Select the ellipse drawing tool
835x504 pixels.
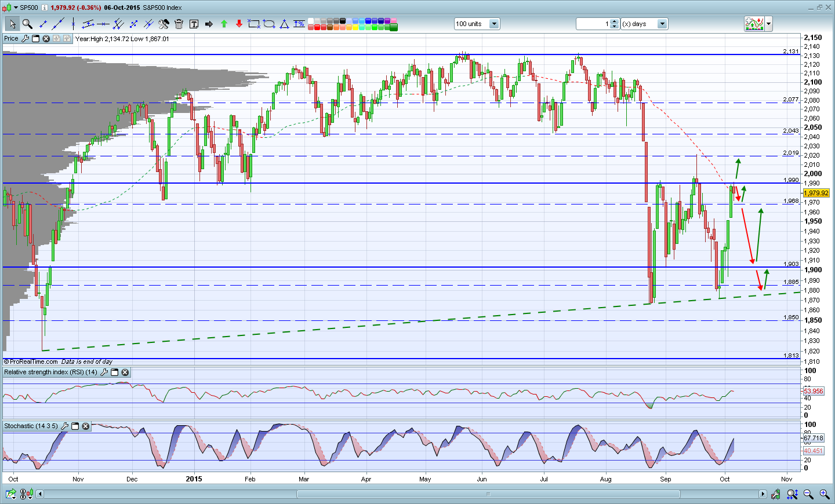(269, 24)
